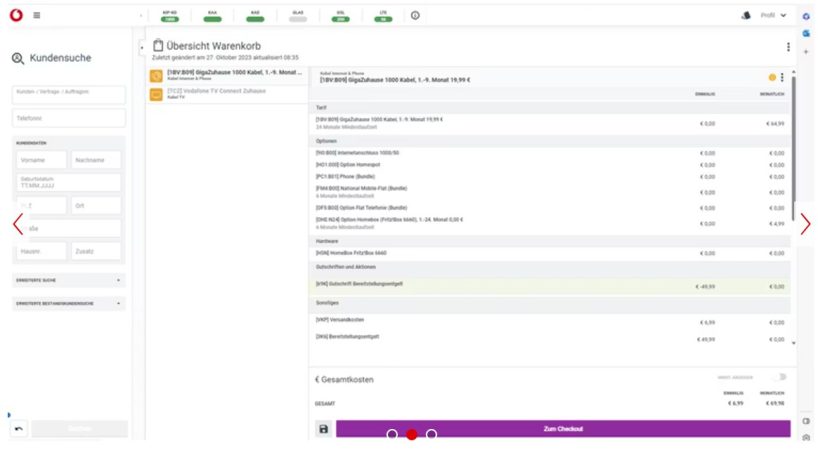818x455 pixels.
Task: Click the Vodafone logo
Action: pyautogui.click(x=16, y=15)
